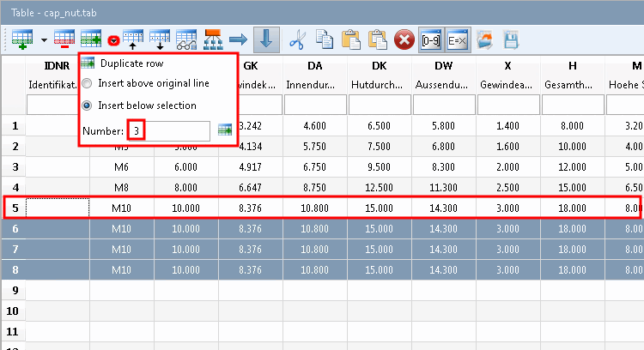Click the DA column header

coord(314,66)
